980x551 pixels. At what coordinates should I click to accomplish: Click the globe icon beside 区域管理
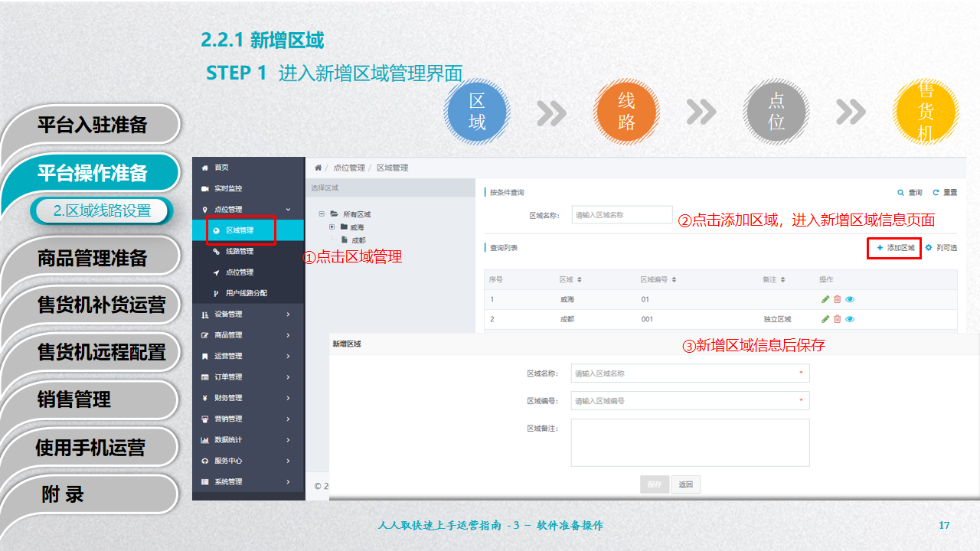217,230
